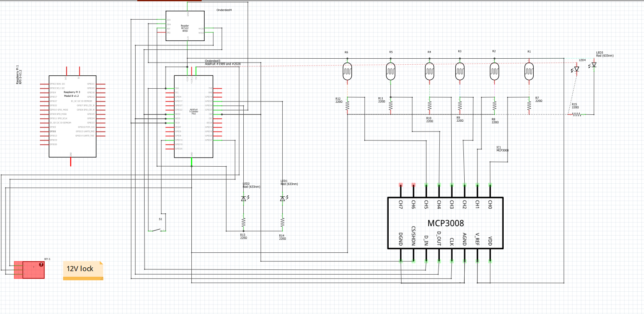Select the LED3 diode symbol
Image resolution: width=644 pixels, height=314 pixels.
click(593, 65)
